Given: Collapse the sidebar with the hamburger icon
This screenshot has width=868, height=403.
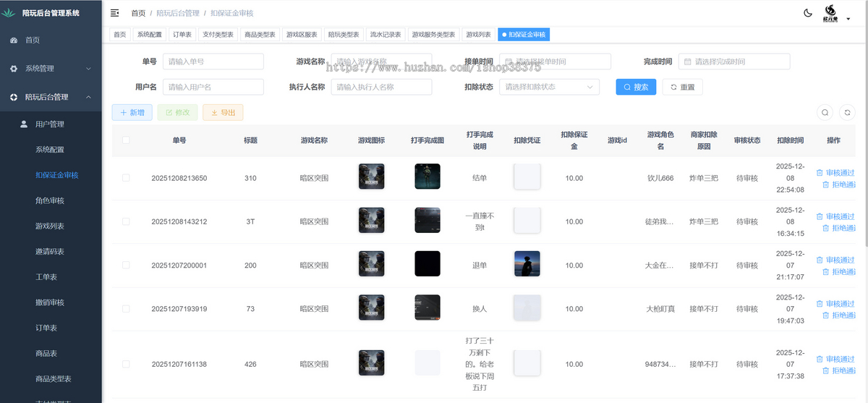Looking at the screenshot, I should pyautogui.click(x=114, y=13).
